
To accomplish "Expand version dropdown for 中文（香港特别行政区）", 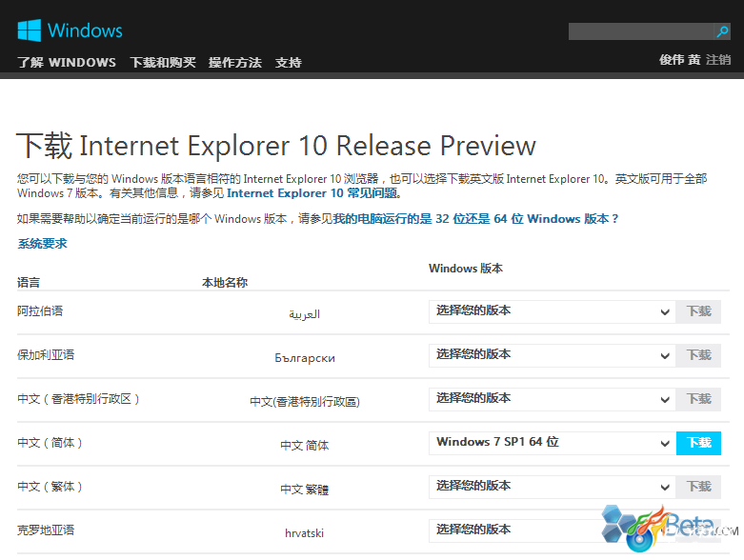I will [552, 399].
